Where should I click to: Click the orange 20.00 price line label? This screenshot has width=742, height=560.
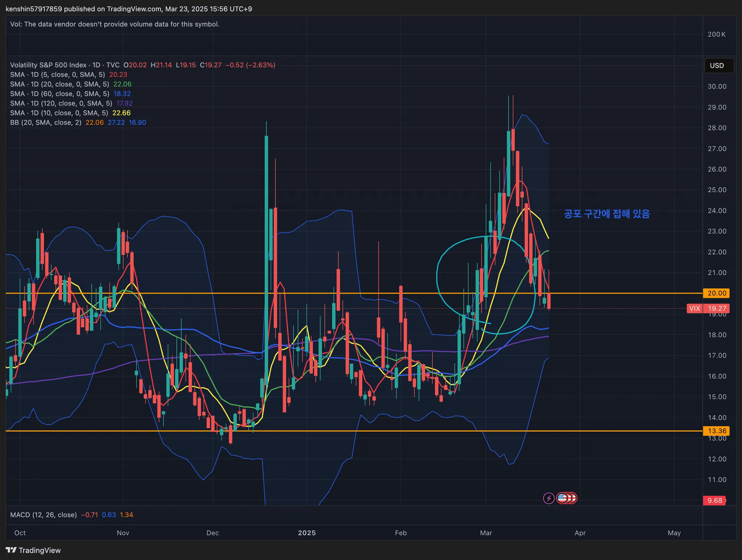pyautogui.click(x=716, y=293)
